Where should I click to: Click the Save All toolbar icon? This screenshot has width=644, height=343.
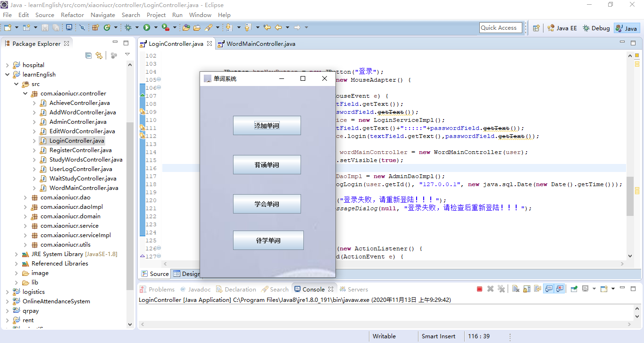point(56,27)
